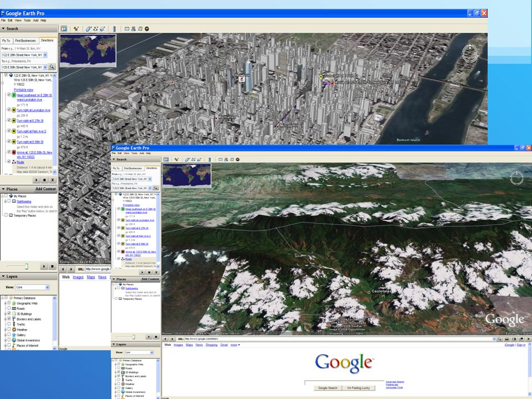Click I'm Feeling Lucky button
Screen dimensions: 532x399
(359, 388)
